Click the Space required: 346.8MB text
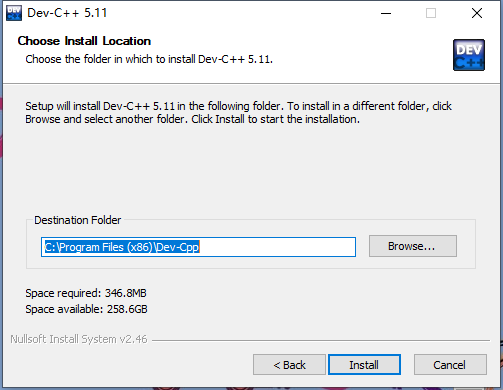Screen dimensions: 503x390 coord(86,293)
